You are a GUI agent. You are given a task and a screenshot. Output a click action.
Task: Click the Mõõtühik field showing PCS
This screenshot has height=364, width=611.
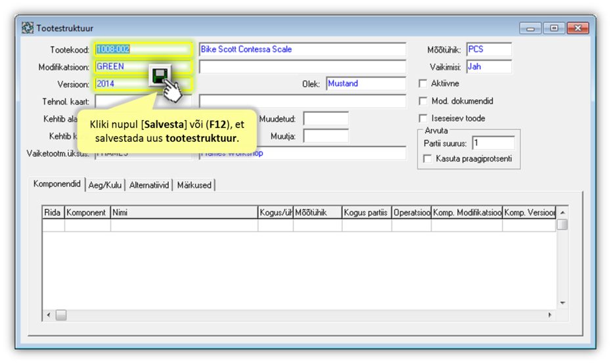[x=489, y=49]
